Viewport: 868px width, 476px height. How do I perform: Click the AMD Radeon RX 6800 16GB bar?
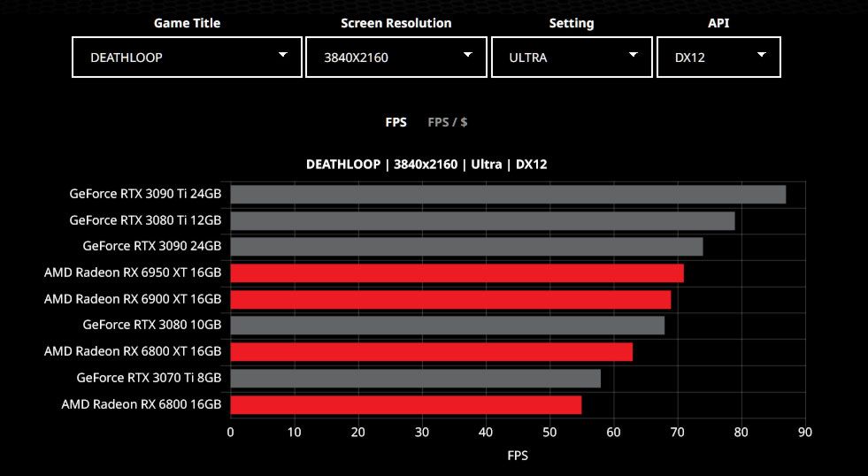click(x=406, y=404)
